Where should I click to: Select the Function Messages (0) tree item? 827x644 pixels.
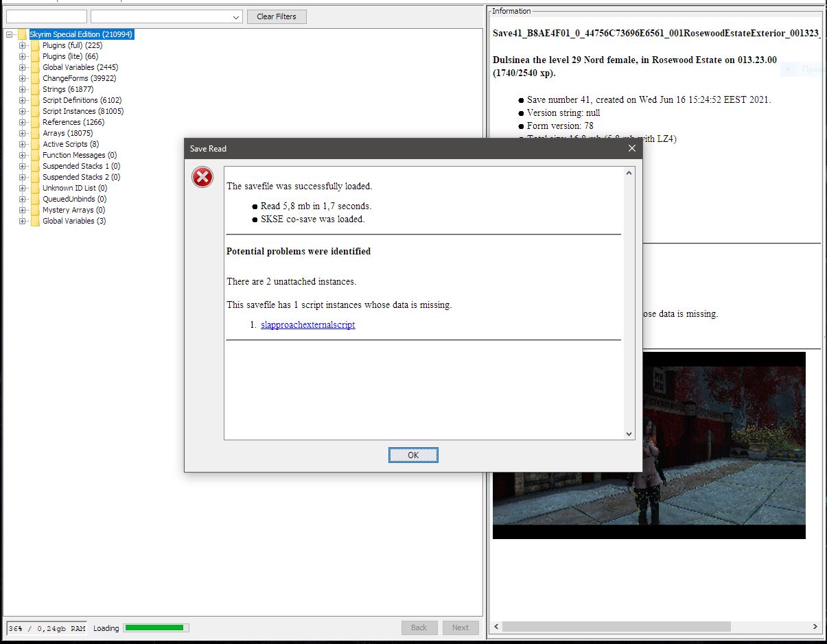pyautogui.click(x=80, y=155)
